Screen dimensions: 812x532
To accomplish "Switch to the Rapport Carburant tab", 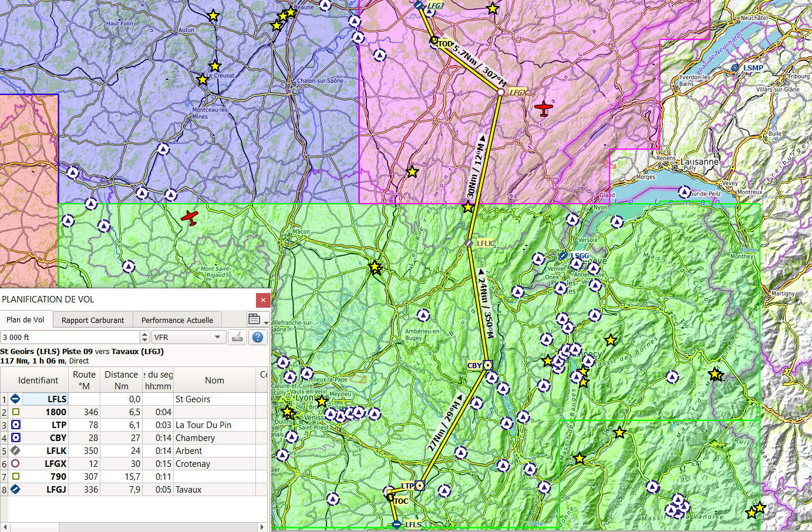I will pyautogui.click(x=93, y=320).
